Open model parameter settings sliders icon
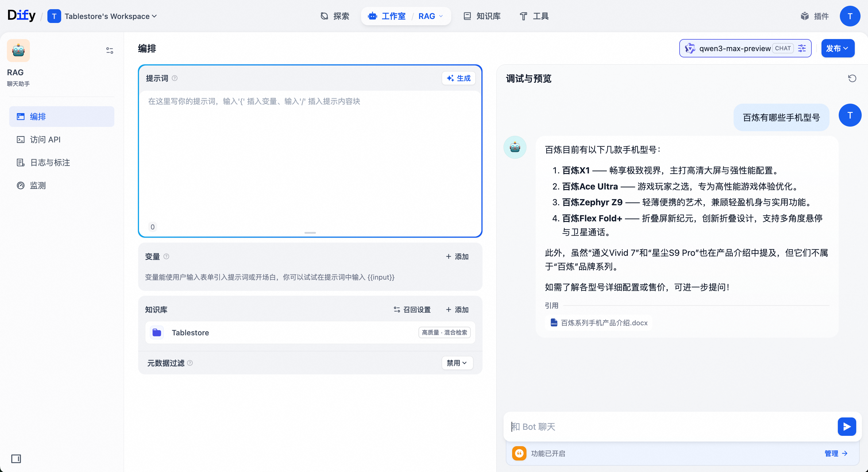Screen dimensions: 868x472 (x=802, y=48)
